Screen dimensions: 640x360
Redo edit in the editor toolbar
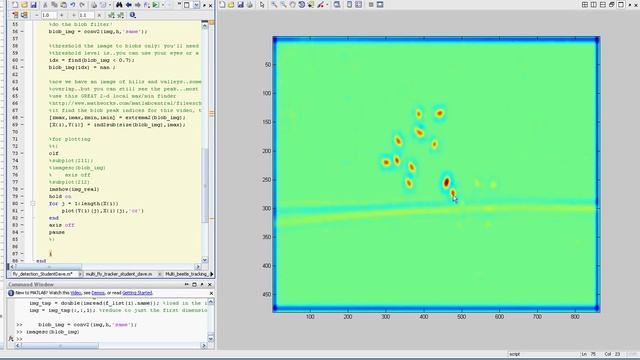[82, 5]
